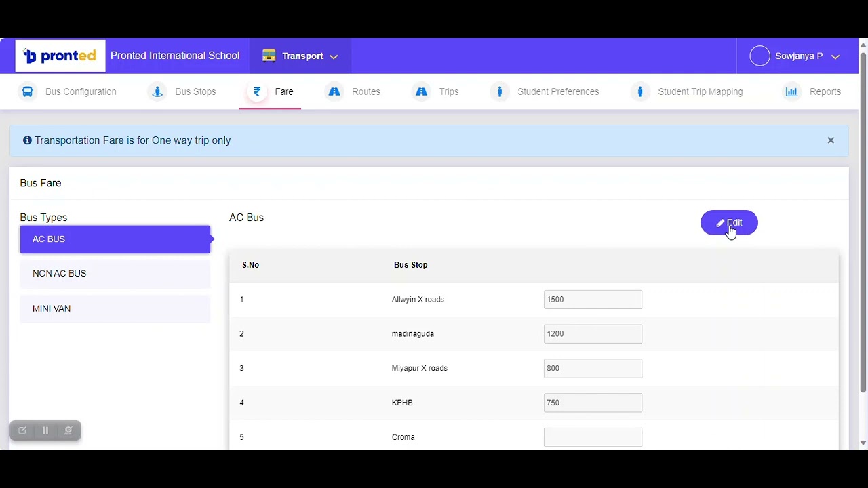The width and height of the screenshot is (868, 488).
Task: Click the Transport module bus icon
Action: click(269, 56)
